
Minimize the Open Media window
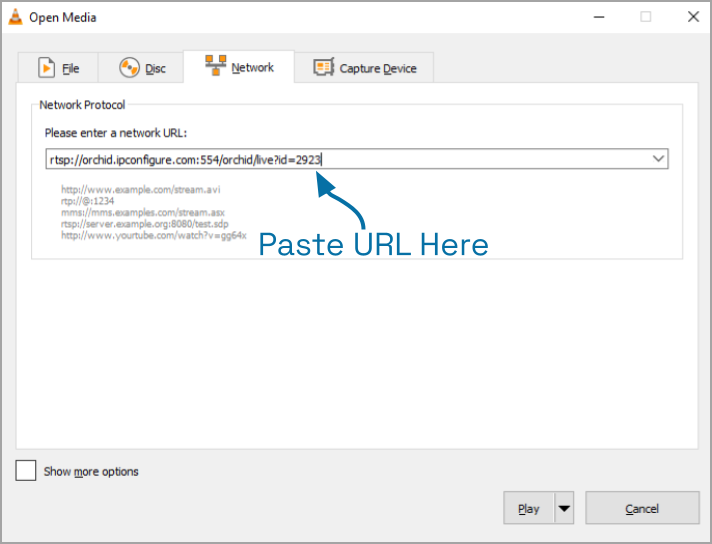[599, 17]
